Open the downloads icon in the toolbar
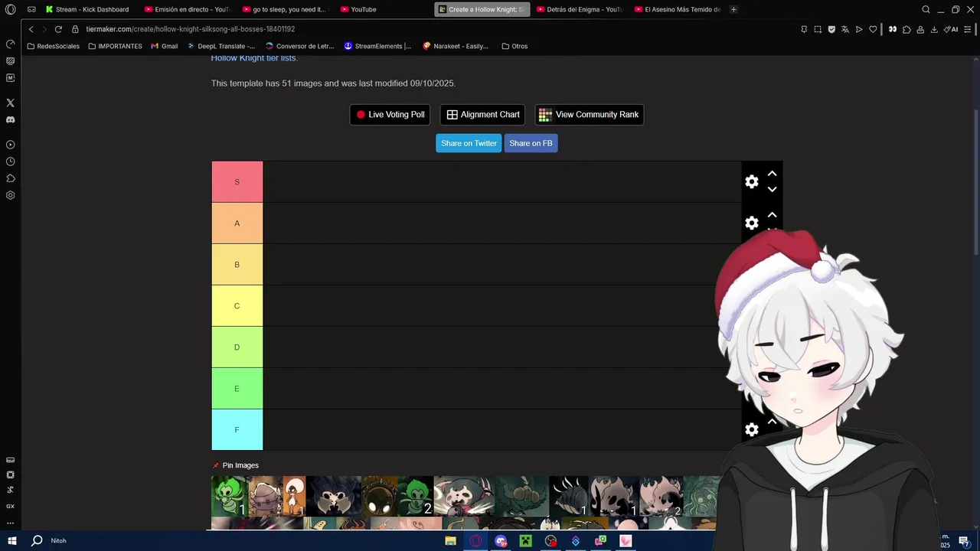980x551 pixels. point(934,29)
